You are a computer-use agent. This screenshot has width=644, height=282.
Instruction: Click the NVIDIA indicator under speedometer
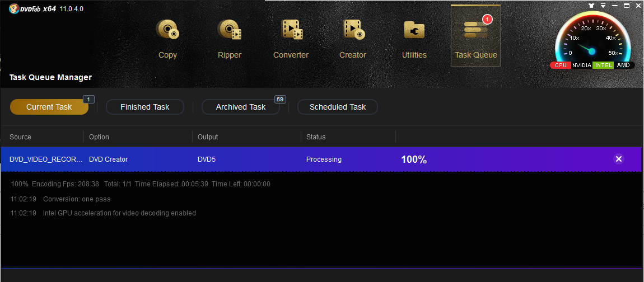click(582, 65)
